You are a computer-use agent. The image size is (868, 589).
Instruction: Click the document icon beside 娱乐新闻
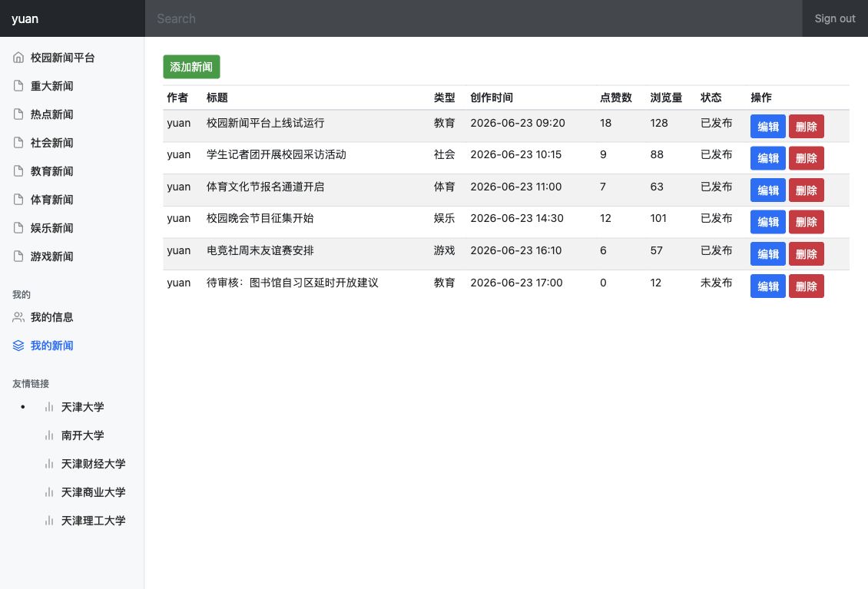click(x=18, y=228)
